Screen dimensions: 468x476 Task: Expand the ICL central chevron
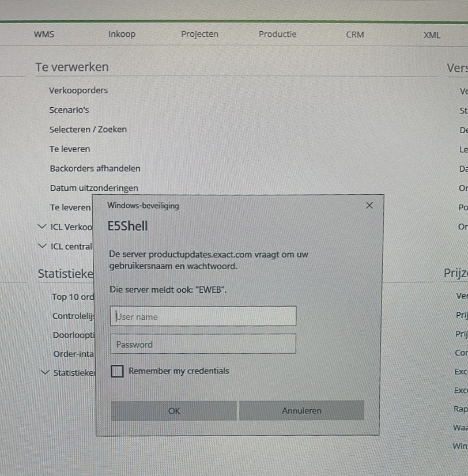(x=42, y=246)
